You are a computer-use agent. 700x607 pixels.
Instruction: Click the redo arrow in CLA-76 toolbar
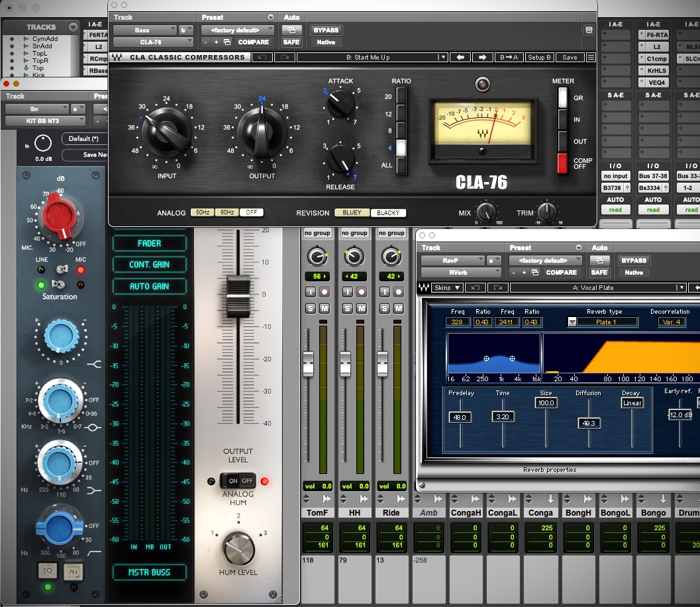(x=284, y=57)
